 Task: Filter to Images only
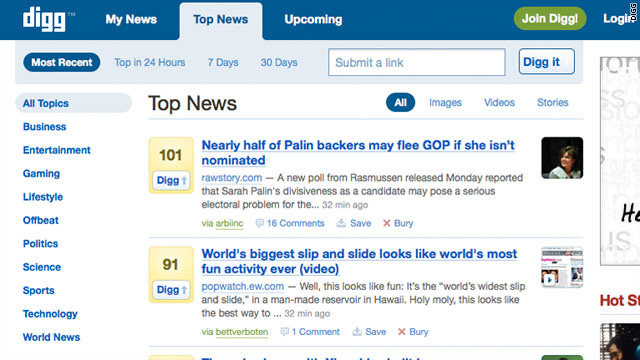click(x=445, y=102)
